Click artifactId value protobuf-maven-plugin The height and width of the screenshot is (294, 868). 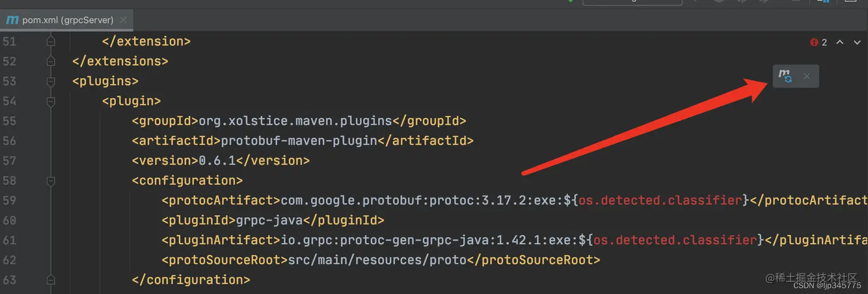(299, 141)
